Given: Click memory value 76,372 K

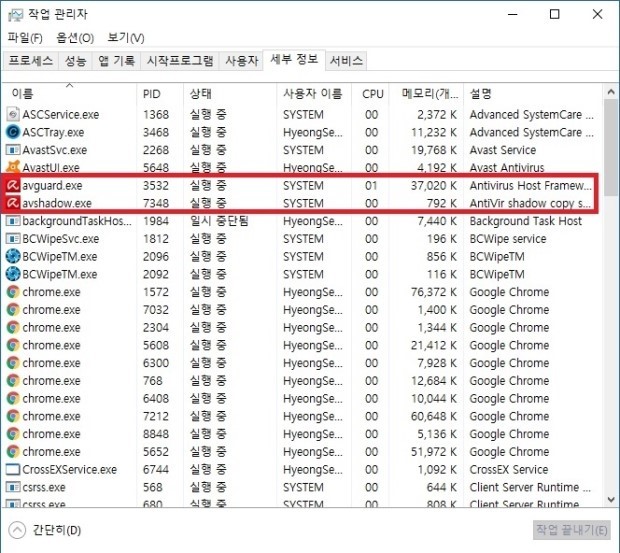Looking at the screenshot, I should coord(433,292).
